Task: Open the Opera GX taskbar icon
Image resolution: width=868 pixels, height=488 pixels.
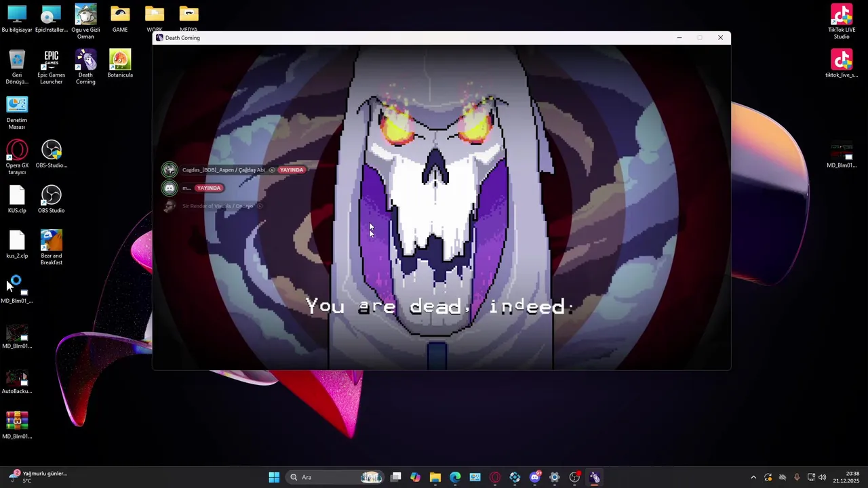Action: 495,477
